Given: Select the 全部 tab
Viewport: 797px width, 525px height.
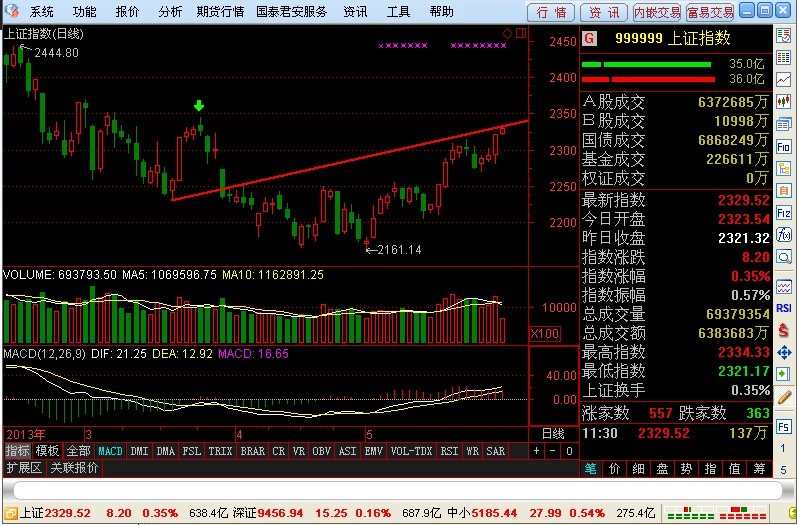Looking at the screenshot, I should [79, 451].
